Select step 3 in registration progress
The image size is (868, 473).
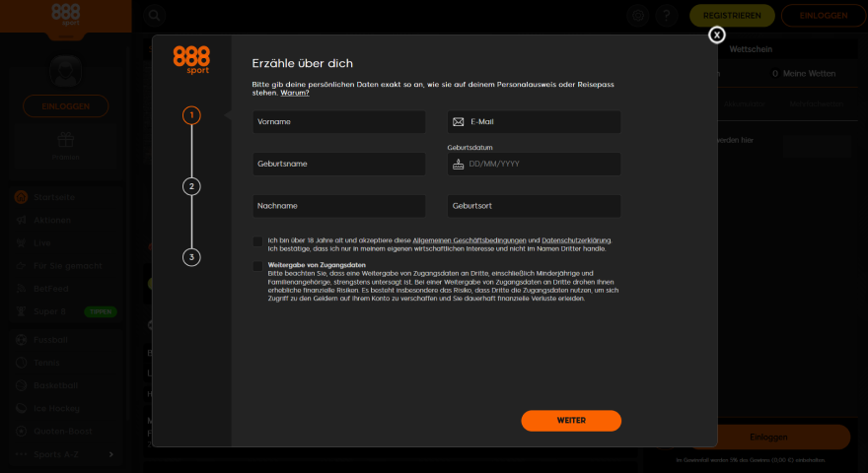pos(191,257)
